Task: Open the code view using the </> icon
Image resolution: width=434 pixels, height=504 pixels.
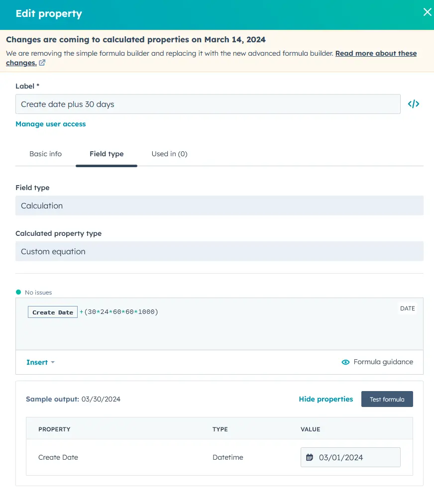Action: pos(414,104)
